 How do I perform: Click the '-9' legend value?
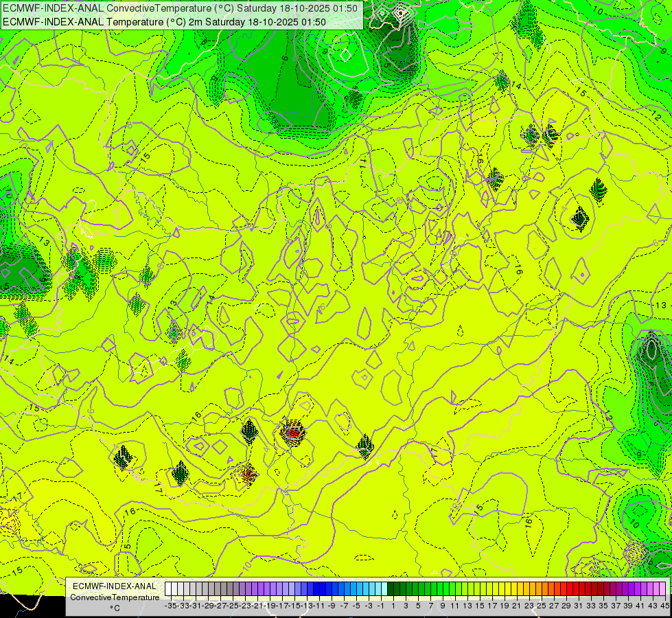pos(332,606)
